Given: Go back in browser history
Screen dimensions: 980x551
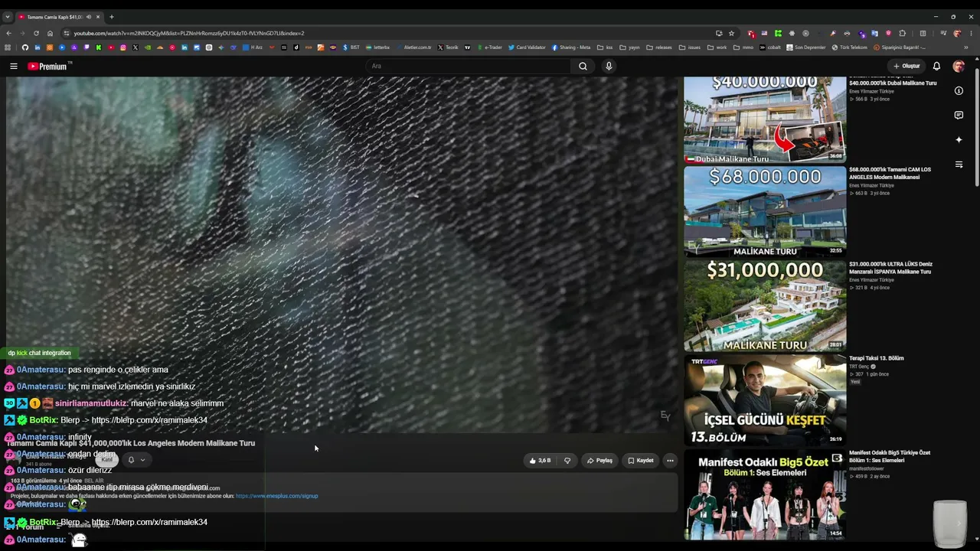Looking at the screenshot, I should coord(8,33).
